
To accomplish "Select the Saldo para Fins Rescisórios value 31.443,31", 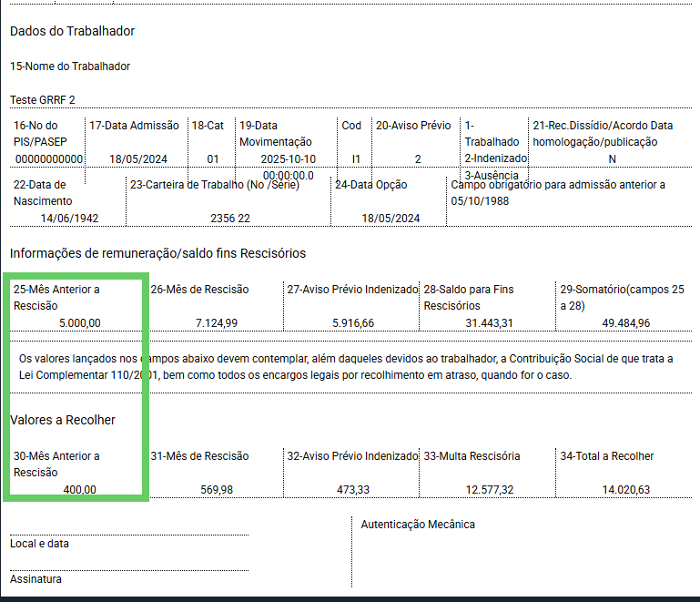I will tap(490, 322).
